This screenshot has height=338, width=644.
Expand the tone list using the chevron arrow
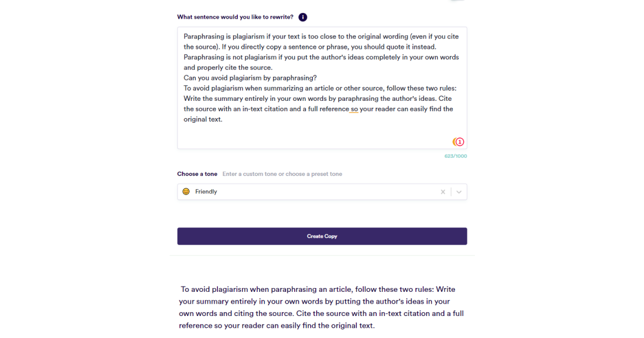[x=459, y=192]
